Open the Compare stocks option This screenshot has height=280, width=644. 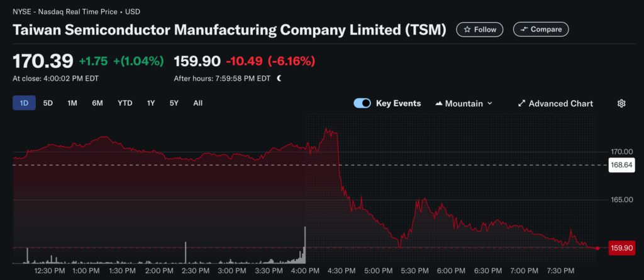541,30
